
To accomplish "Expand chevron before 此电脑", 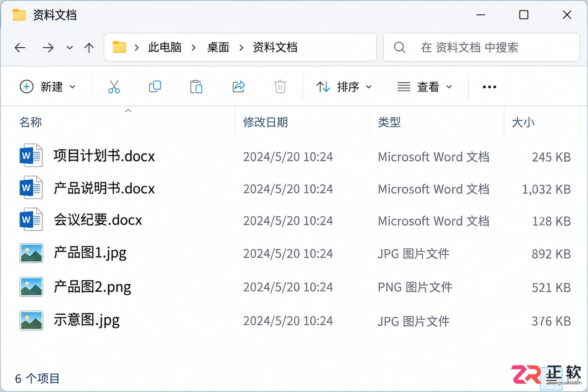I will tap(137, 48).
